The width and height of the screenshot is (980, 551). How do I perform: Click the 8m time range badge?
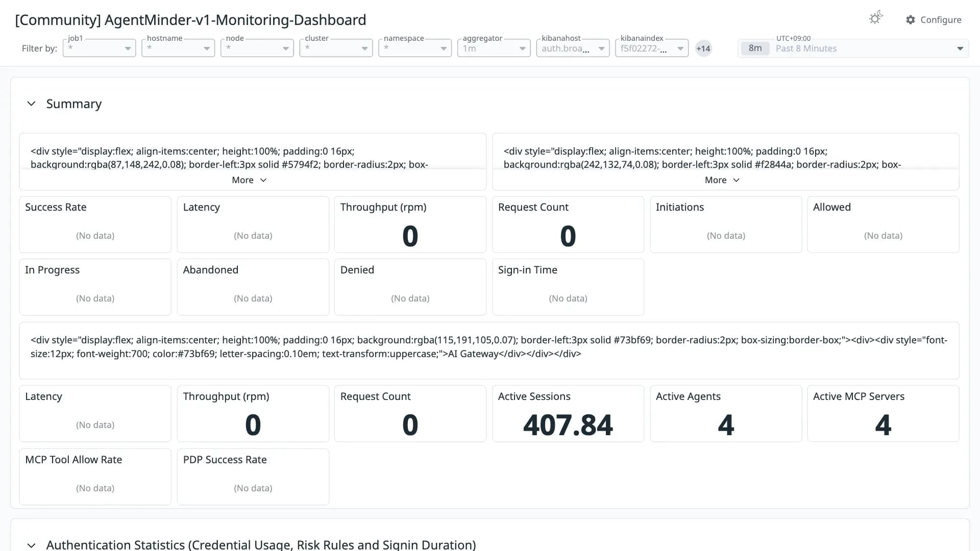pyautogui.click(x=755, y=48)
